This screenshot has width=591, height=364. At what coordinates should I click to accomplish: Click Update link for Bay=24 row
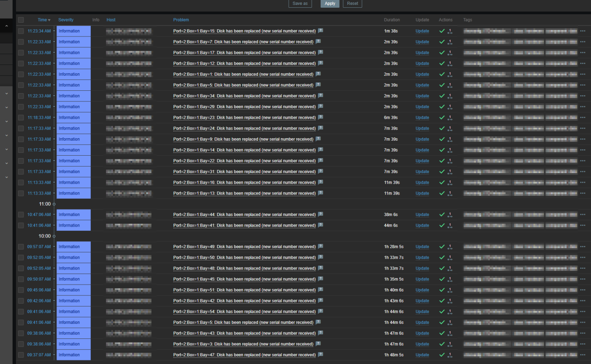click(422, 128)
